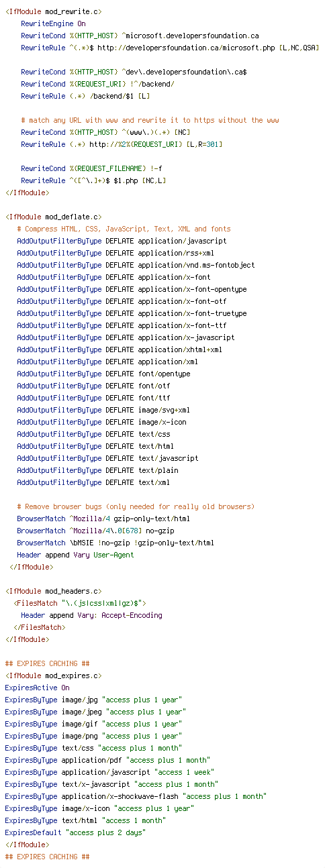
Task: Click the RewriteRule appending $1.php [NC,L]
Action: coord(93,180)
